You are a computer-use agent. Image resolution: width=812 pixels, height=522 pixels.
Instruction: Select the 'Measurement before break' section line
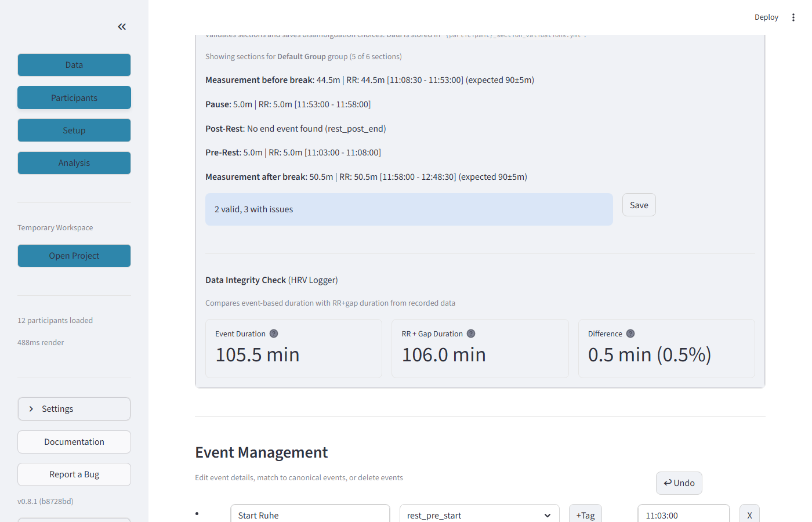(369, 80)
